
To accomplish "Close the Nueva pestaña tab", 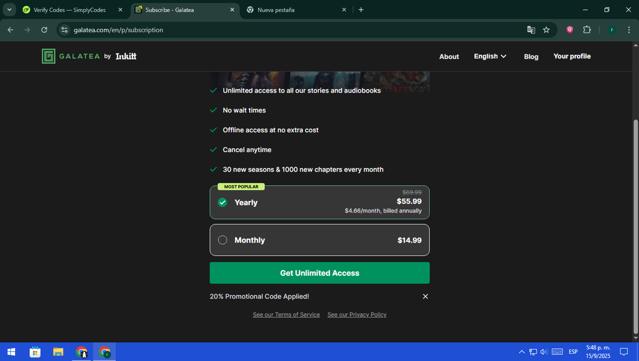I will coord(344,10).
